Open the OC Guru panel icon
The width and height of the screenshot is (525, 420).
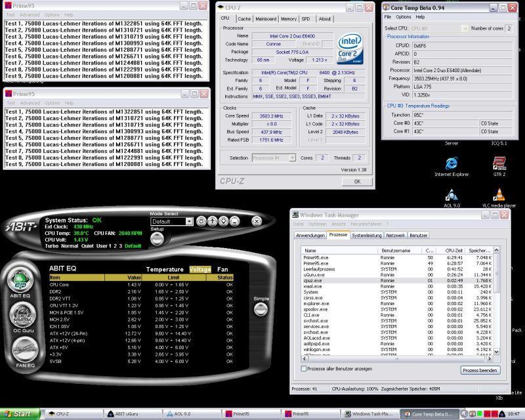point(23,315)
